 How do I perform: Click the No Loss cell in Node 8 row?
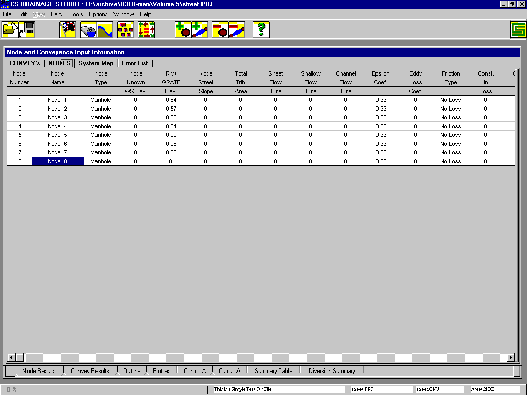tap(451, 161)
